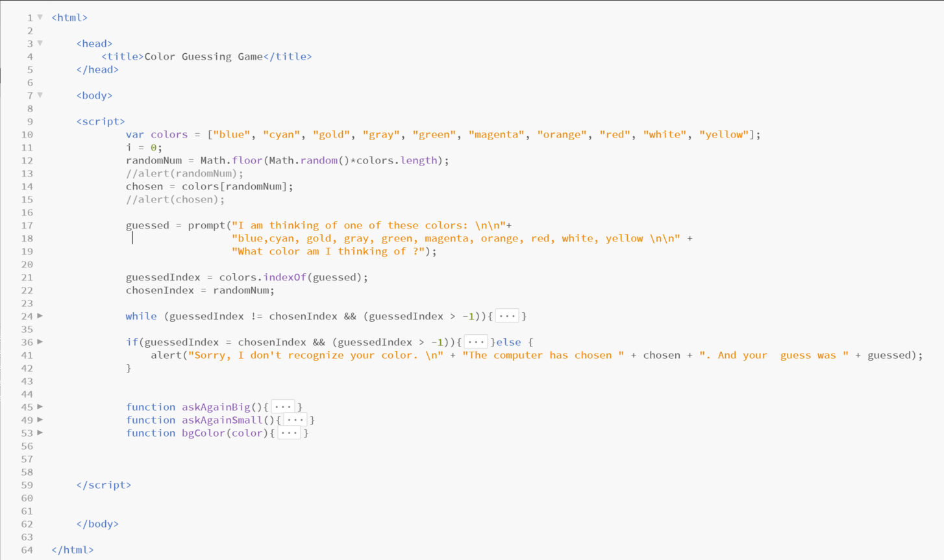The image size is (944, 560).
Task: Collapse the head section fold arrow
Action: [x=40, y=43]
